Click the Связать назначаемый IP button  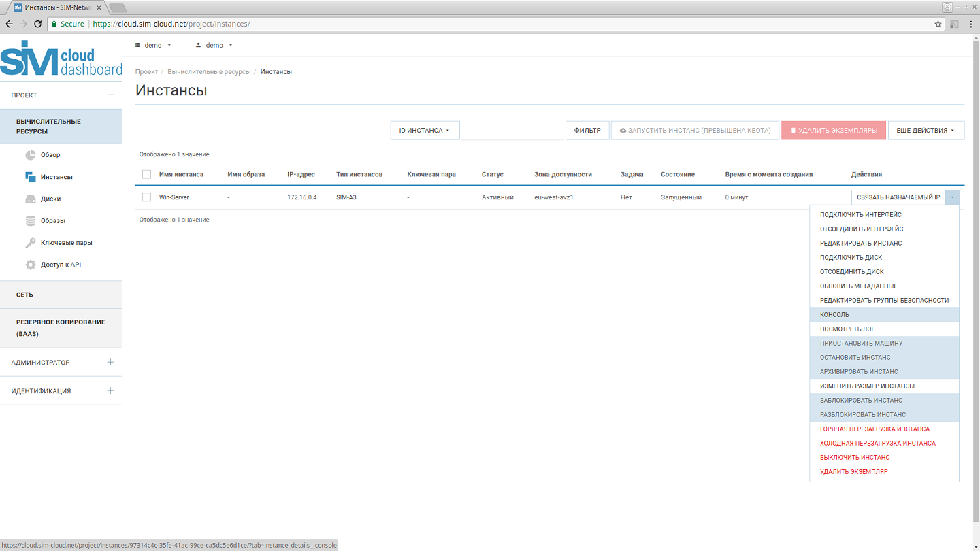(x=898, y=197)
